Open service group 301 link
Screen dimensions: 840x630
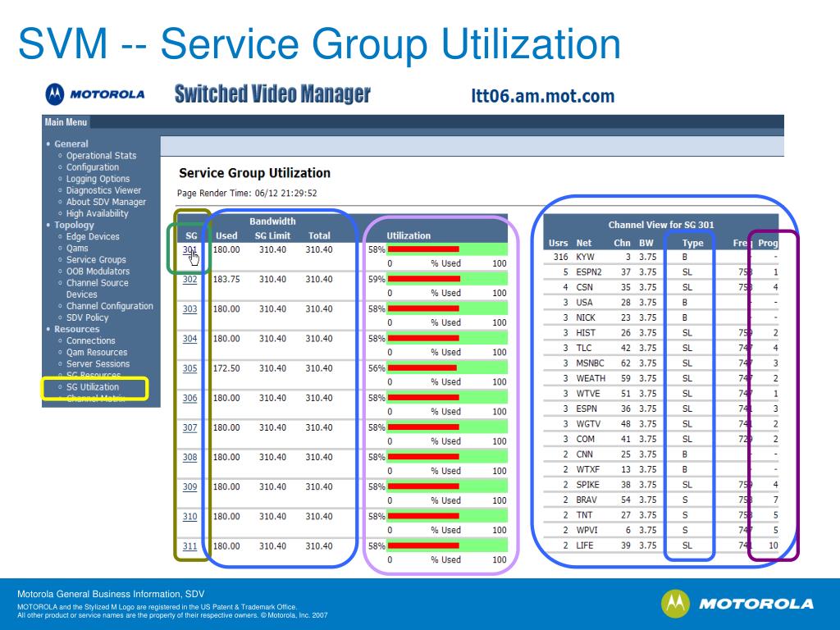click(189, 249)
